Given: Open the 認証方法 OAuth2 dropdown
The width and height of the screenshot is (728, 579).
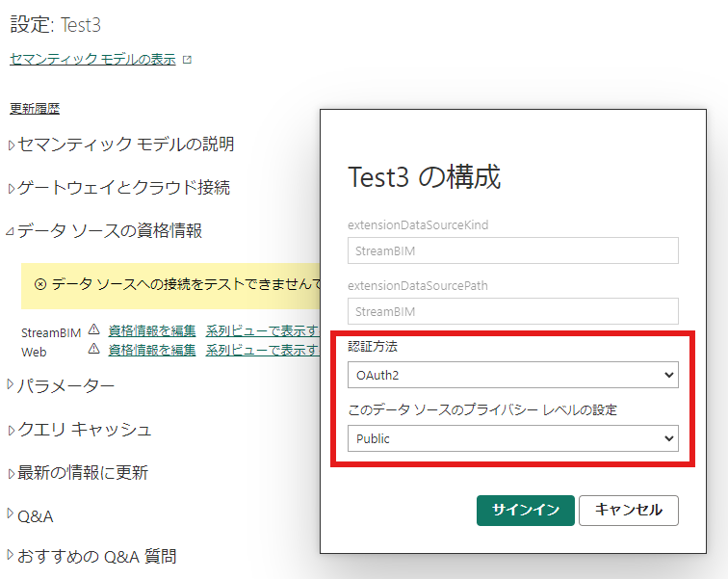Looking at the screenshot, I should (x=512, y=375).
